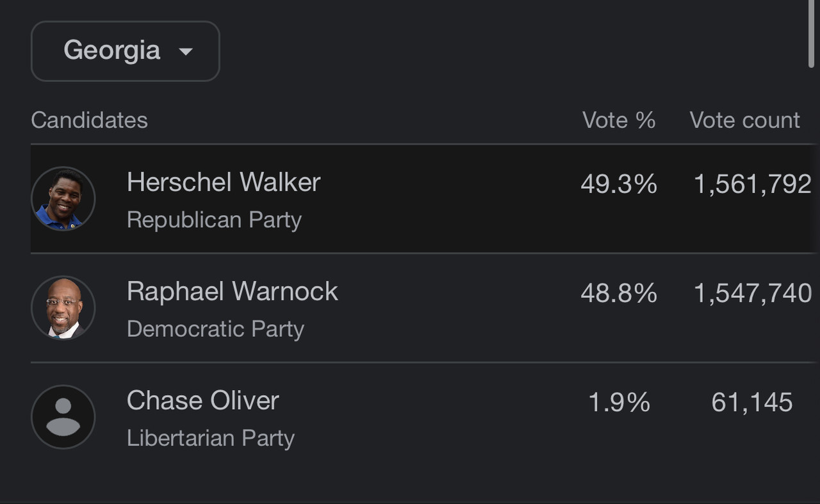
Task: Click Herschel Walker's profile photo
Action: pyautogui.click(x=63, y=199)
